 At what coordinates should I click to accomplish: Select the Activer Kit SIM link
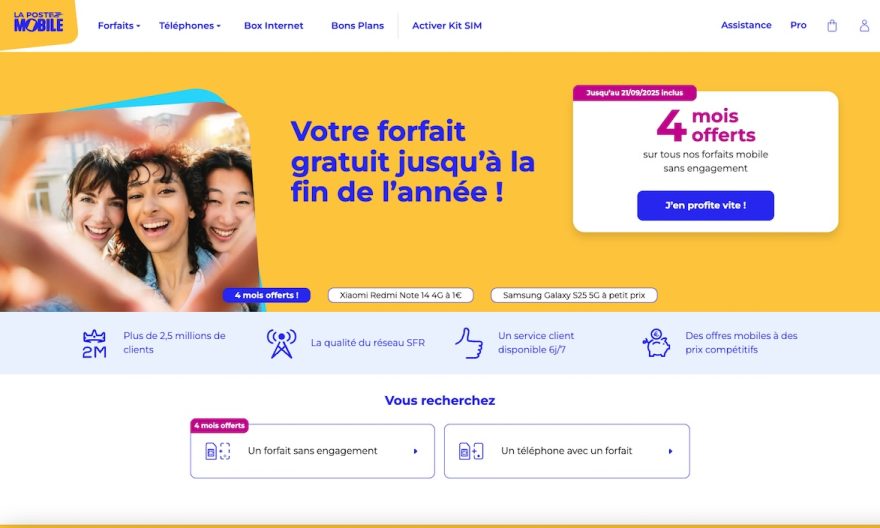click(x=447, y=26)
